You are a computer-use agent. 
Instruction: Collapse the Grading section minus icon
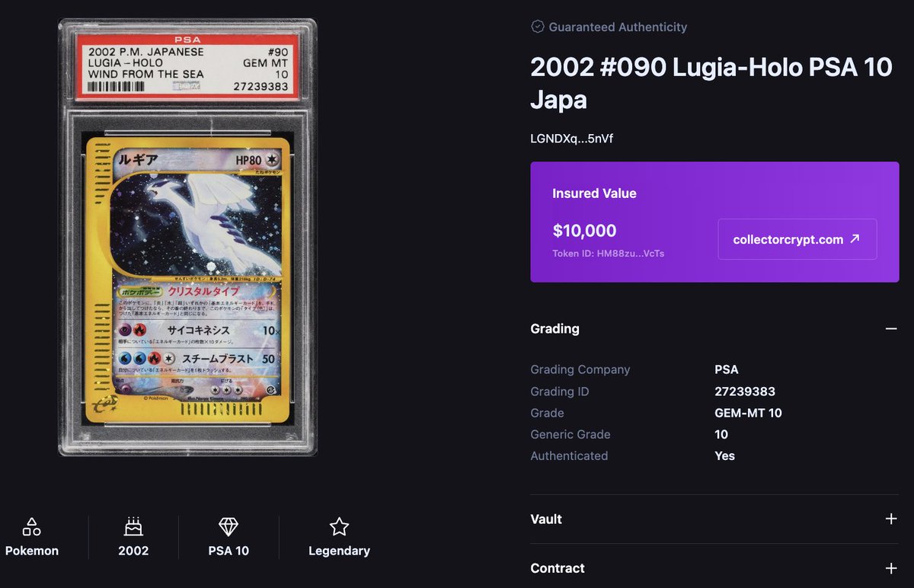tap(891, 329)
